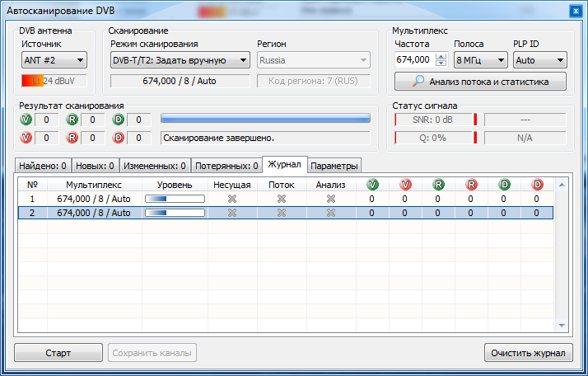Expand the Режим сканирования dropdown
This screenshot has width=588, height=376.
click(180, 60)
